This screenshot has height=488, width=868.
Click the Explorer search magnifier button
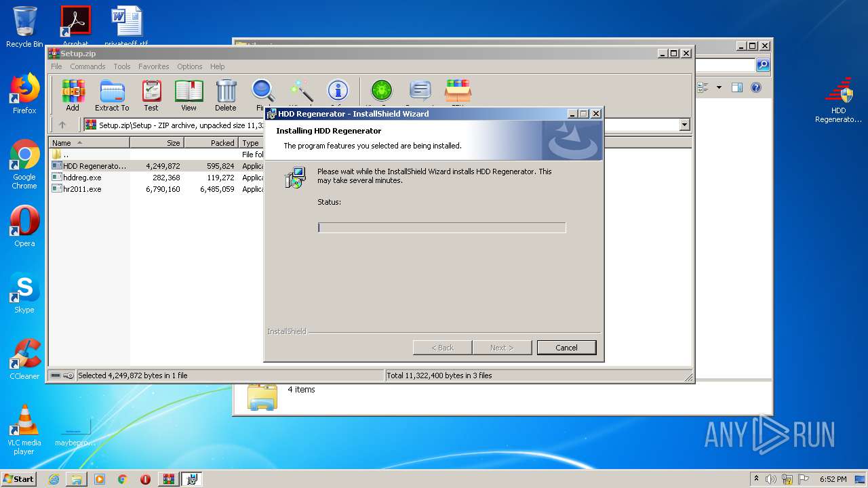[763, 65]
